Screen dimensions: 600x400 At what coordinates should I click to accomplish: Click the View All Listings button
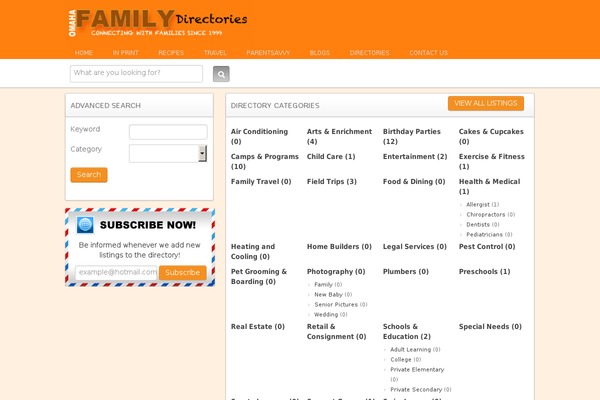pos(486,103)
